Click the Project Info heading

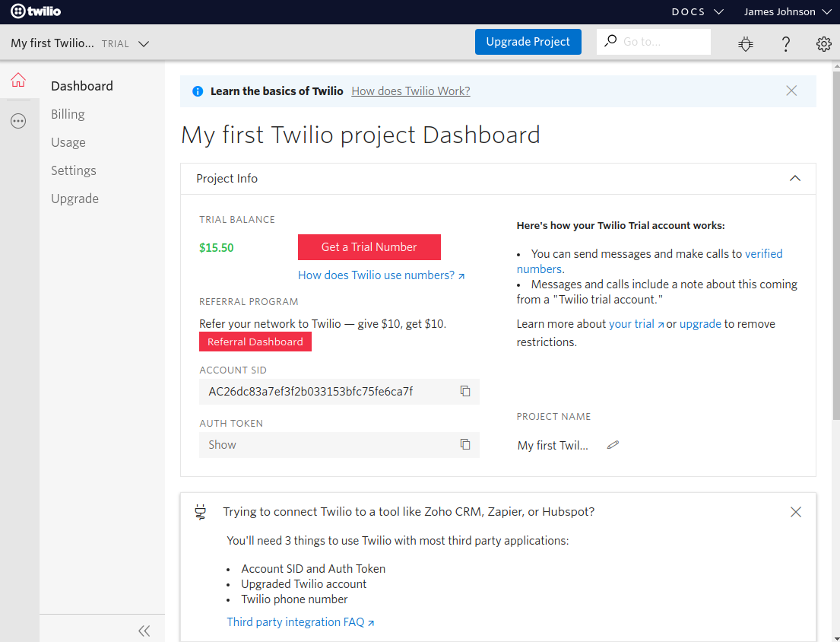click(227, 179)
